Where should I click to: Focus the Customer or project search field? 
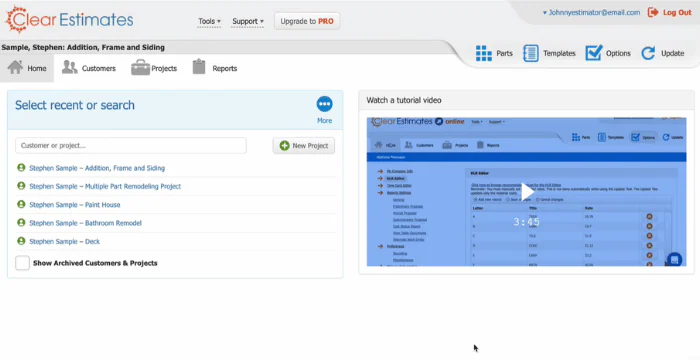(x=131, y=146)
